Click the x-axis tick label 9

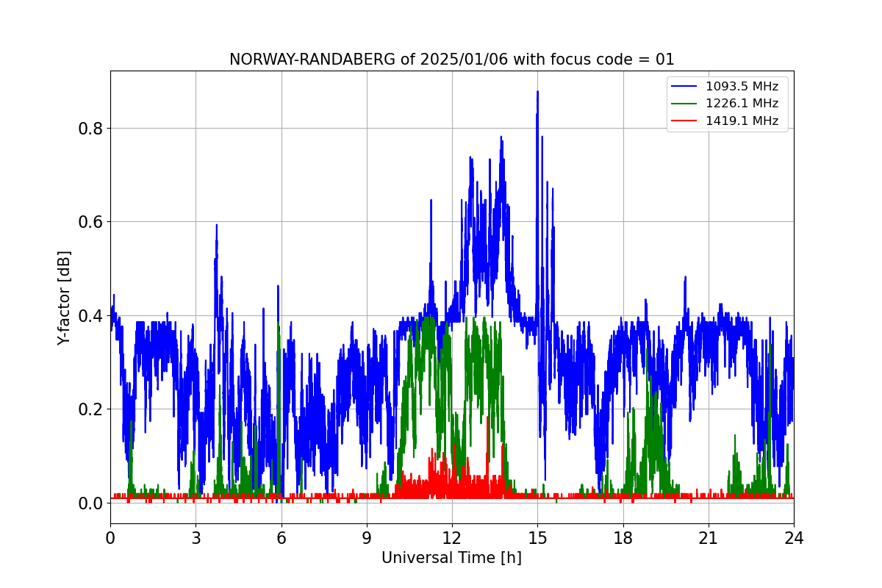coord(367,538)
